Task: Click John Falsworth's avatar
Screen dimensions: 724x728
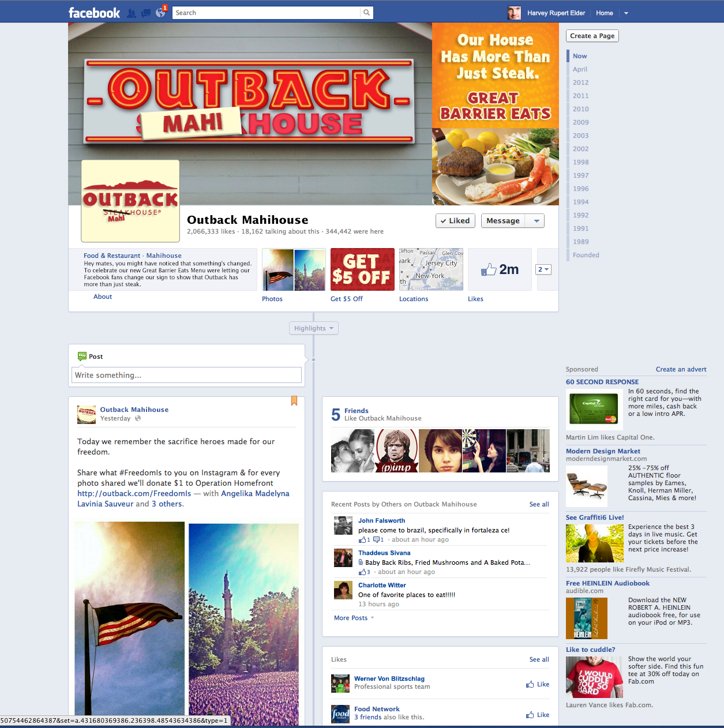Action: point(343,526)
